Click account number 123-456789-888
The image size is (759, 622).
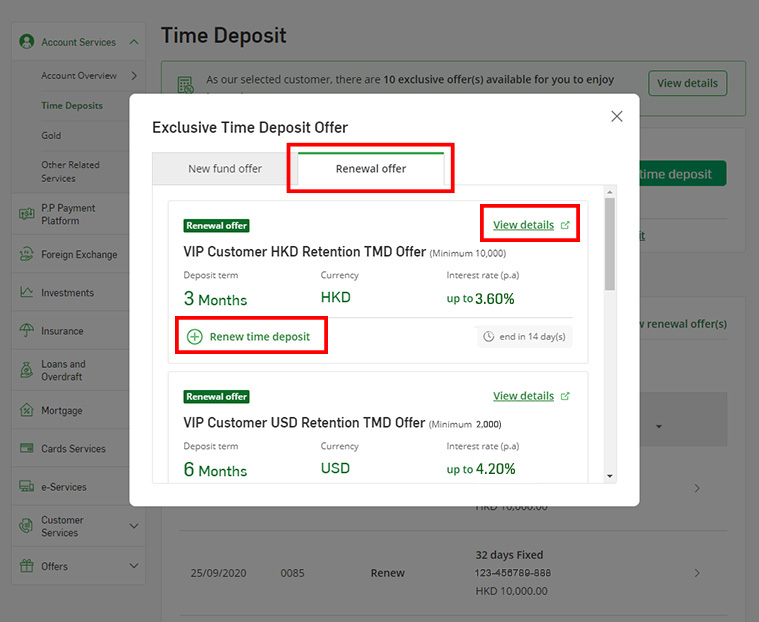tap(513, 573)
